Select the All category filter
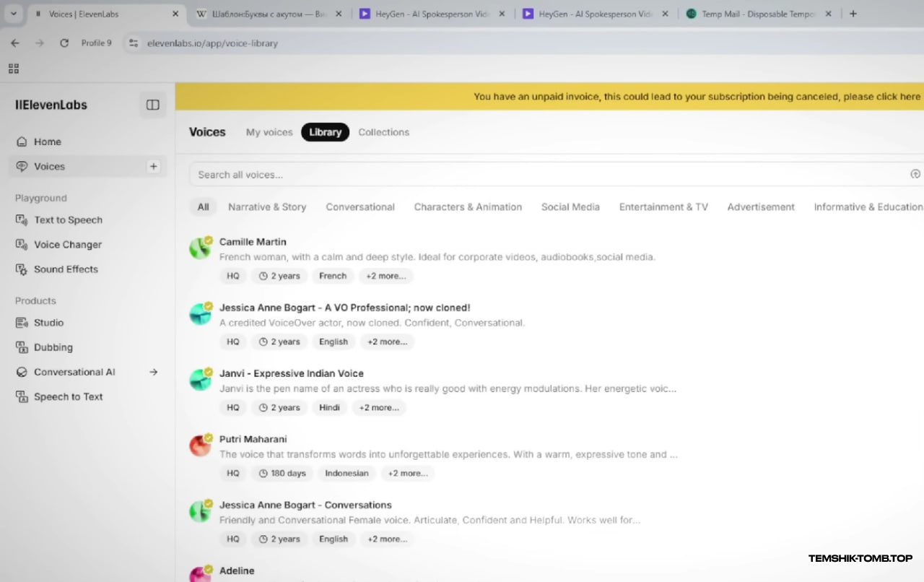Screen dimensions: 924x582 pos(204,207)
